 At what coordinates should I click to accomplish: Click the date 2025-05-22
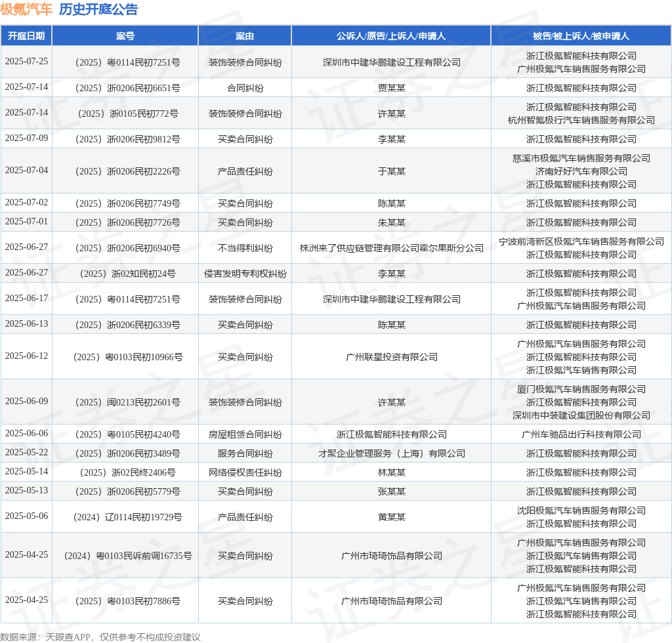(26, 452)
